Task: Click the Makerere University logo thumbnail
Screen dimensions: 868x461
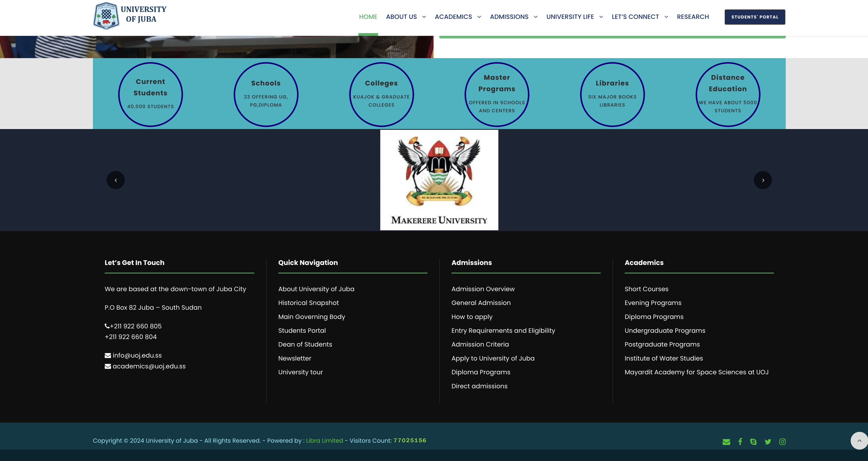Action: pos(439,180)
